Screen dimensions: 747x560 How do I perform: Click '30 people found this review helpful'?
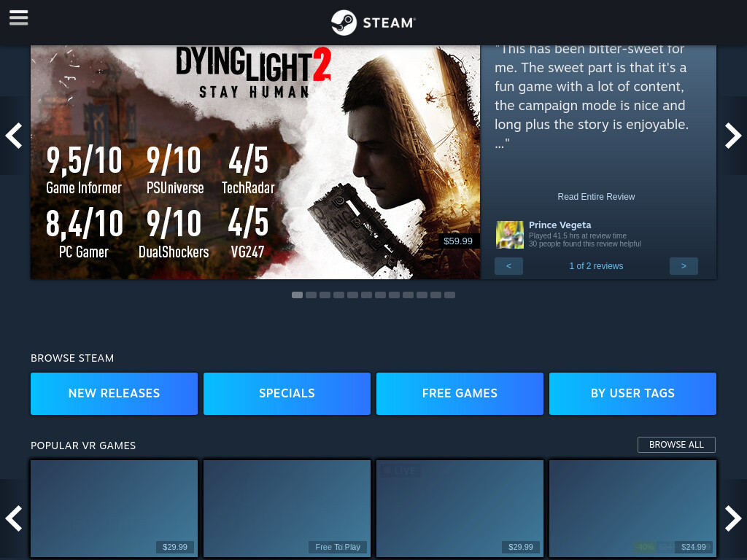pos(585,244)
